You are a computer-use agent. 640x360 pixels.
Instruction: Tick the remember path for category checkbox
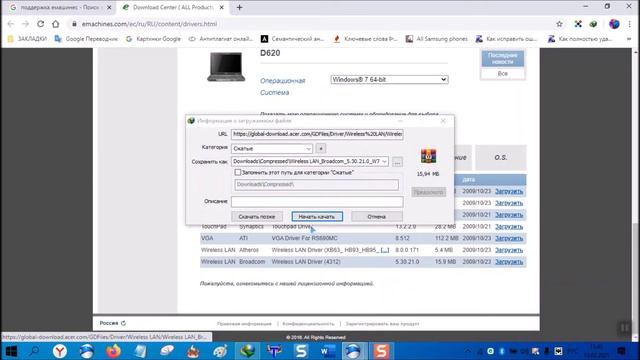pyautogui.click(x=238, y=172)
